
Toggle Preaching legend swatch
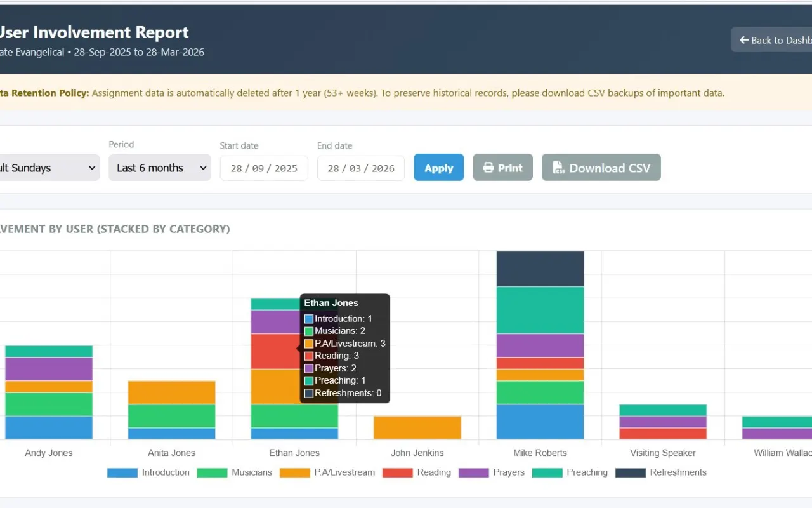(547, 472)
